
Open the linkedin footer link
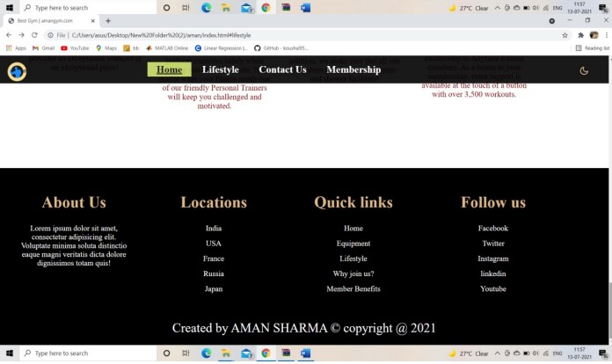(x=493, y=273)
